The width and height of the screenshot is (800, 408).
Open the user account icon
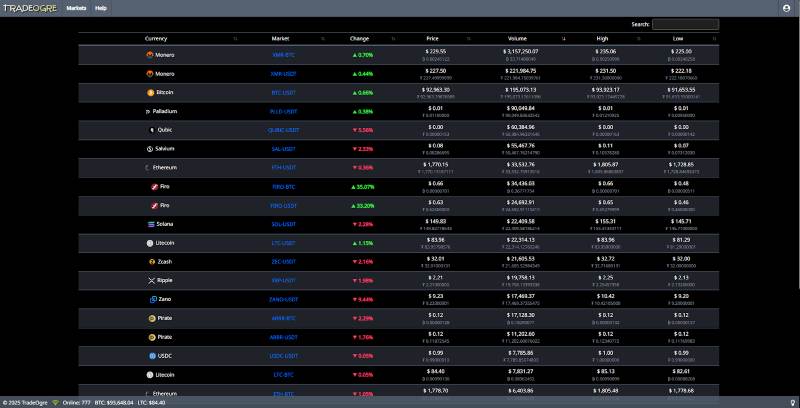(x=785, y=7)
